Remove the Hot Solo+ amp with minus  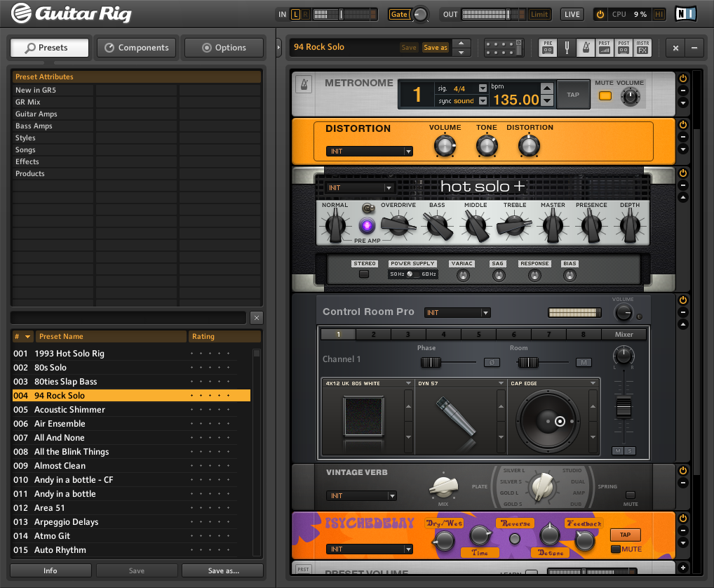[683, 185]
